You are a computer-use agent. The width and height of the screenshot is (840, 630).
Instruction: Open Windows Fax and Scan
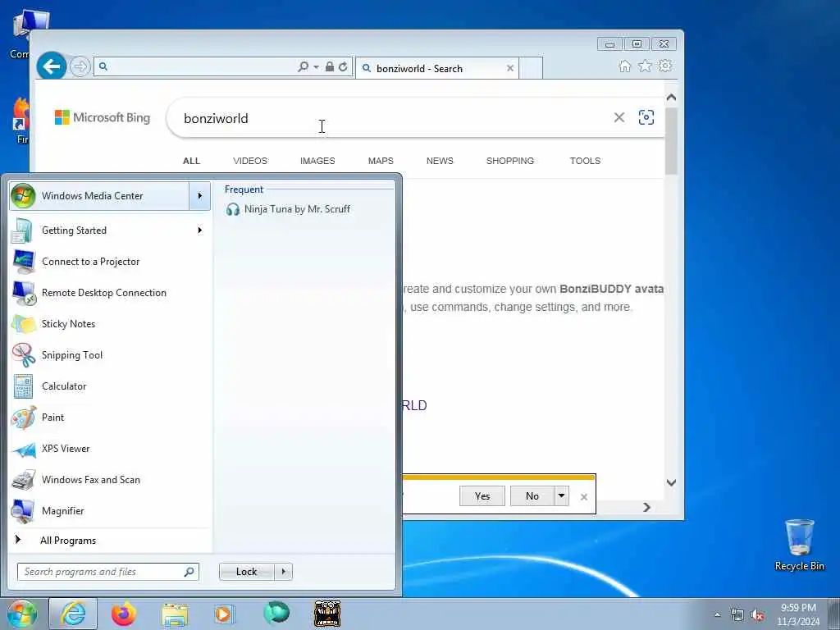(110, 479)
